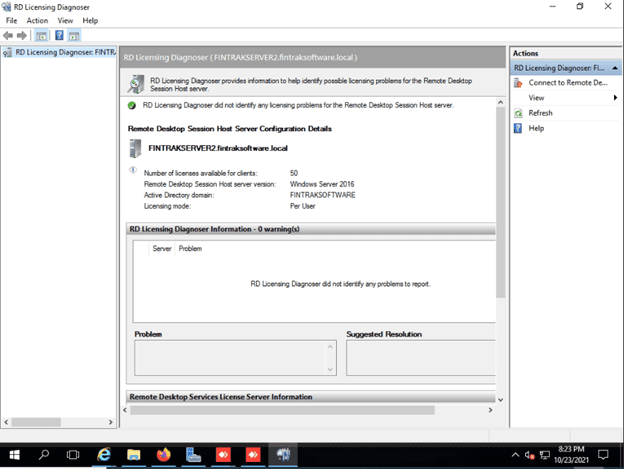Open the Action Center notifications icon
Screen dimensions: 624x469
pos(603,455)
